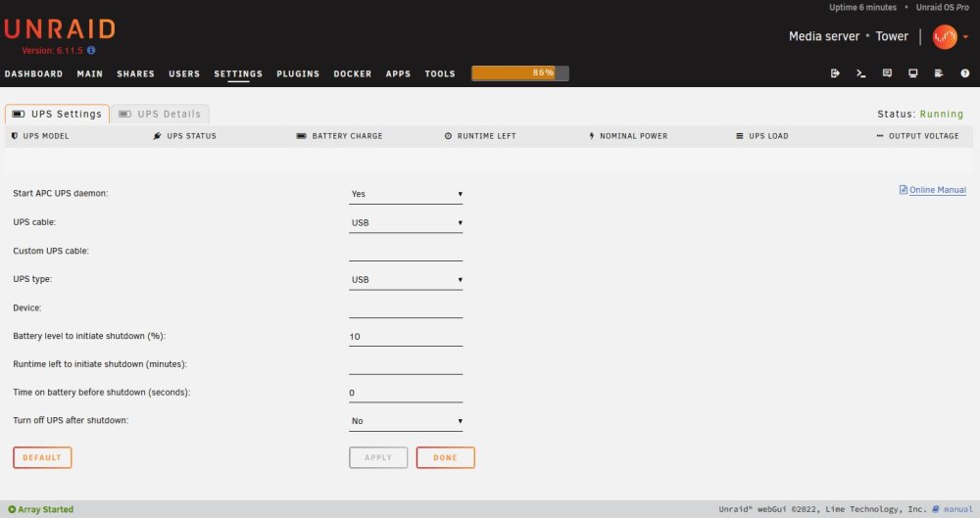Open the Tools menu
This screenshot has height=518, width=980.
click(440, 73)
